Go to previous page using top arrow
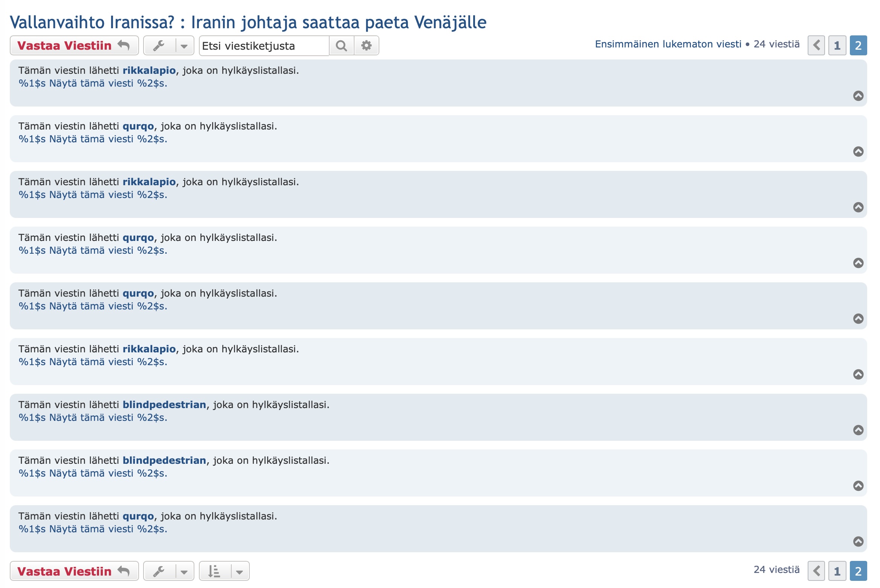Image resolution: width=880 pixels, height=588 pixels. pyautogui.click(x=816, y=46)
